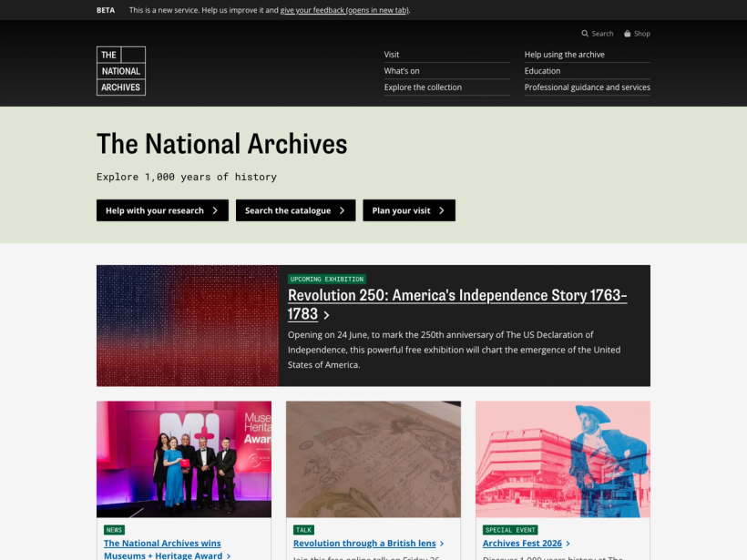Click the Shop bag icon
The height and width of the screenshot is (560, 747).
coord(628,34)
